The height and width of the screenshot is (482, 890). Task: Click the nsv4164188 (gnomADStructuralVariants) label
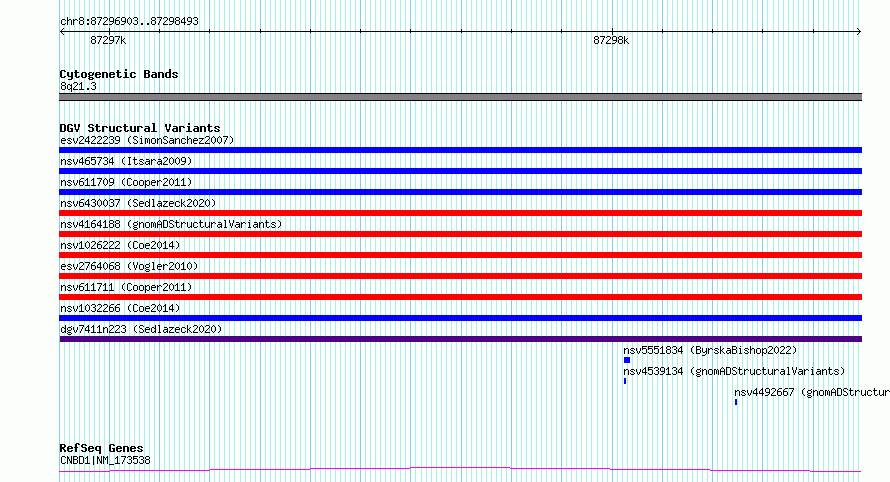pyautogui.click(x=171, y=224)
